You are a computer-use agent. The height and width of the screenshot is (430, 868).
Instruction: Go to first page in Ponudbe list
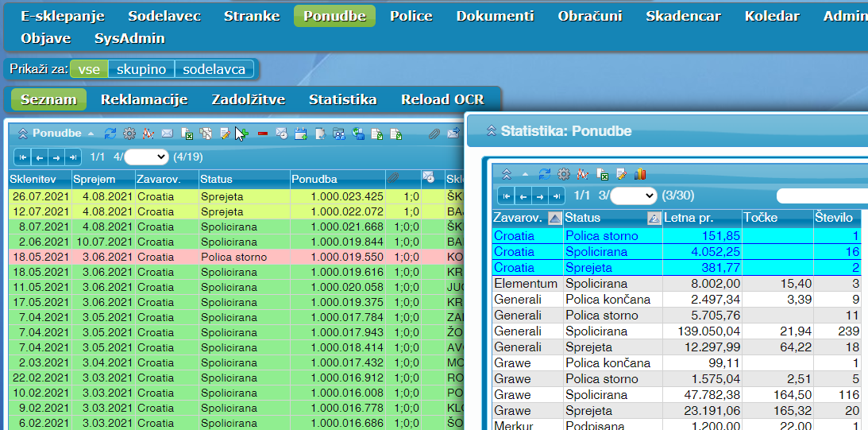click(23, 157)
